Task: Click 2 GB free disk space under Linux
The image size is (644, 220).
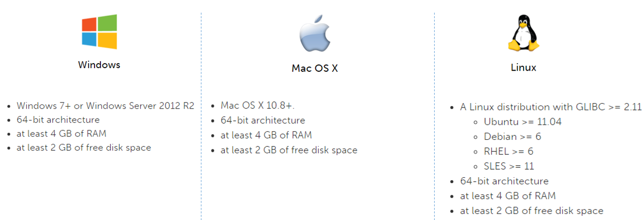Action: [532, 211]
